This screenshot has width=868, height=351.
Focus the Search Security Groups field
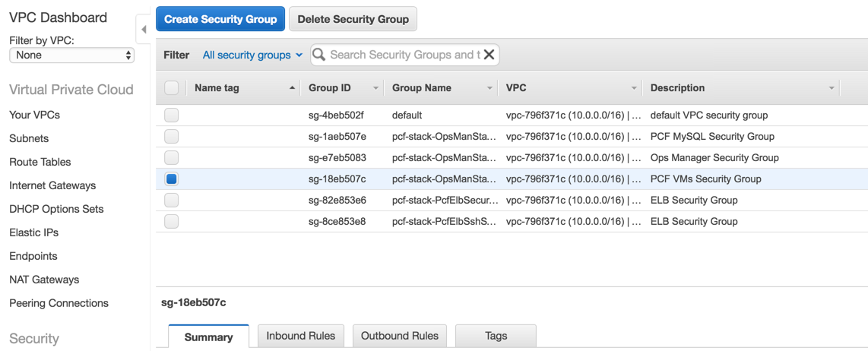(404, 55)
